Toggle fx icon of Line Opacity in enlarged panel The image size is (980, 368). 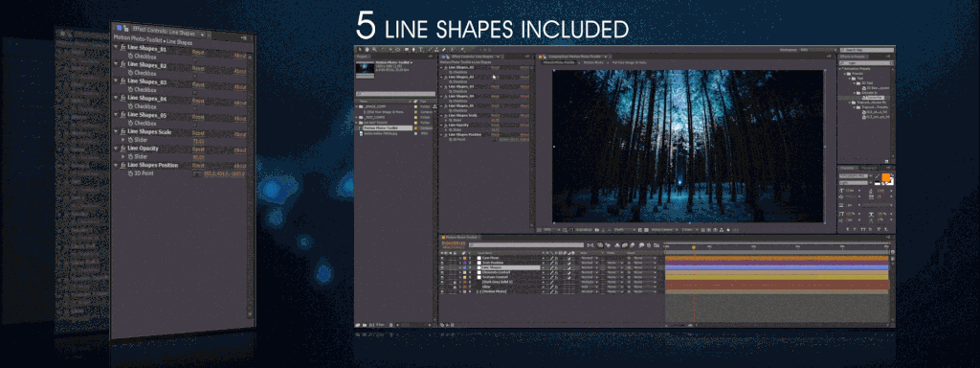[x=122, y=149]
